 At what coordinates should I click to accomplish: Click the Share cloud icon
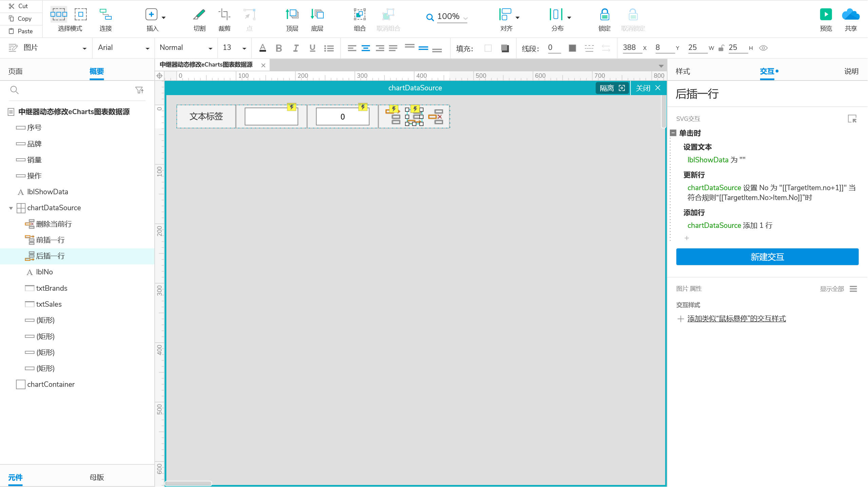coord(850,15)
